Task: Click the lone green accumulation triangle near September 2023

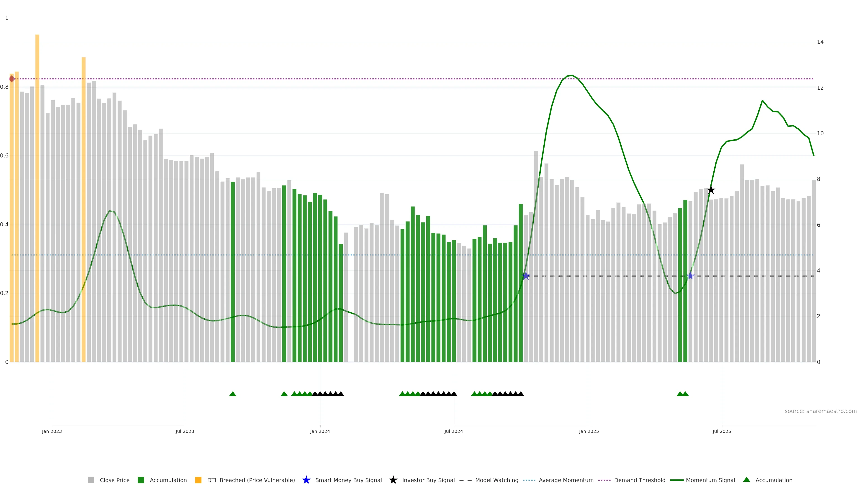Action: point(233,394)
